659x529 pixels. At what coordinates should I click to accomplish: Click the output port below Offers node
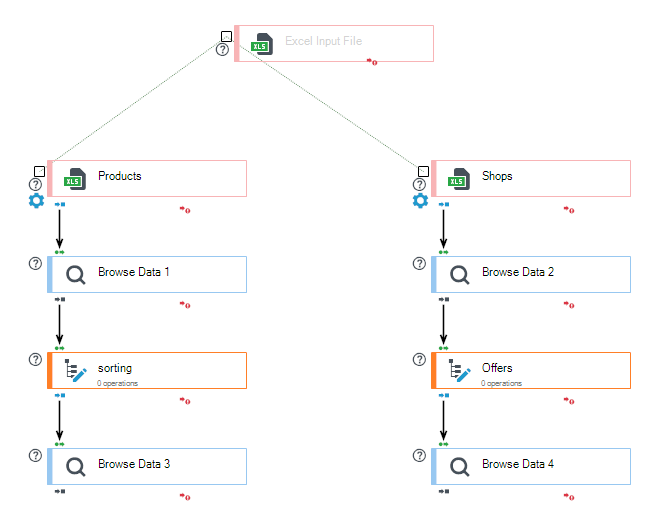point(444,395)
